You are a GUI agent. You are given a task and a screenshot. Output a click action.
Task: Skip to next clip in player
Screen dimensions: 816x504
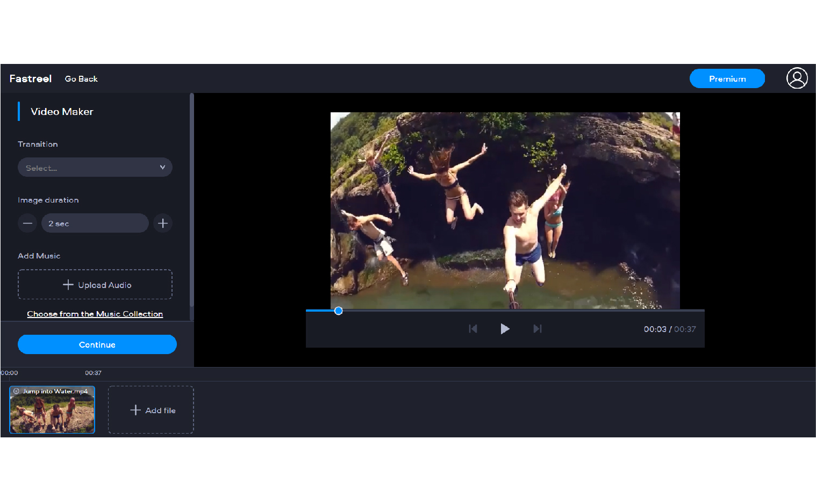pyautogui.click(x=537, y=329)
